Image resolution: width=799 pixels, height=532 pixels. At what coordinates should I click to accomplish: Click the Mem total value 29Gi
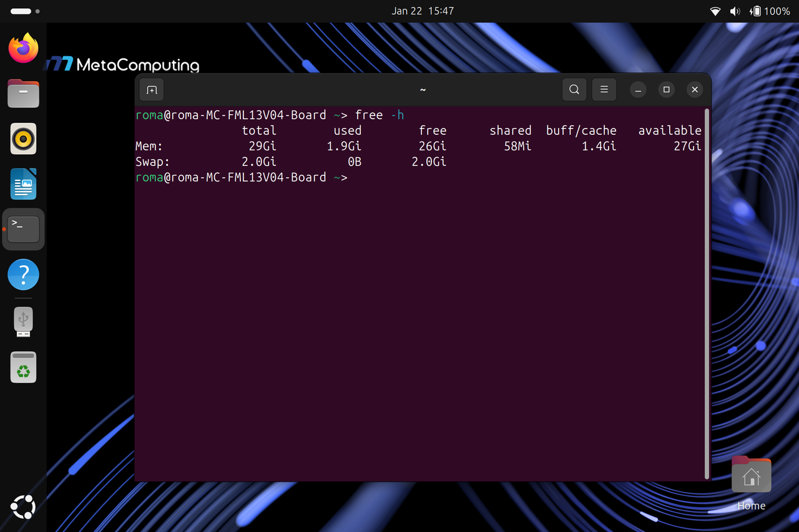click(x=262, y=146)
